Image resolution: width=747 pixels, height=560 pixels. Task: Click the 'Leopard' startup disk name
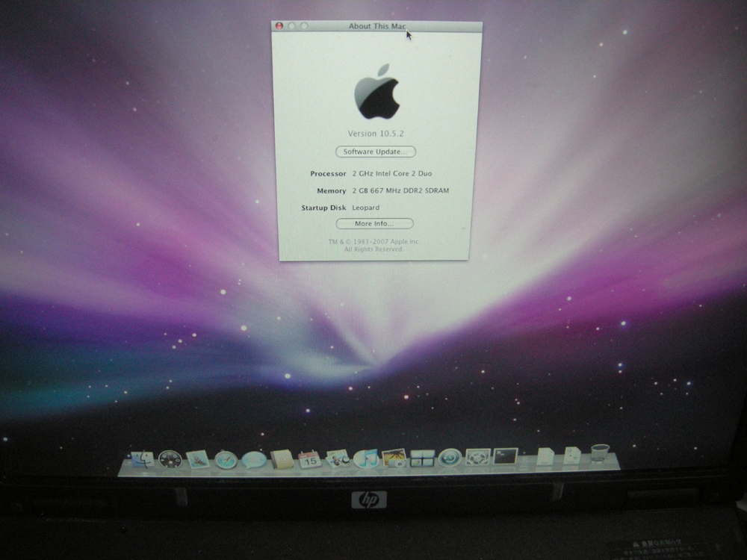[x=366, y=208]
